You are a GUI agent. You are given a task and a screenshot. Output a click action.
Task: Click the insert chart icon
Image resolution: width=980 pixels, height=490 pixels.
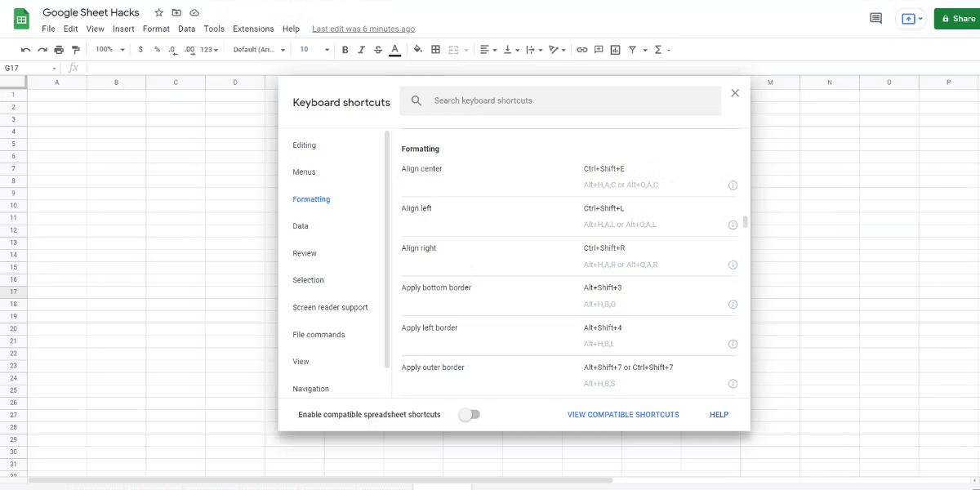[x=615, y=50]
